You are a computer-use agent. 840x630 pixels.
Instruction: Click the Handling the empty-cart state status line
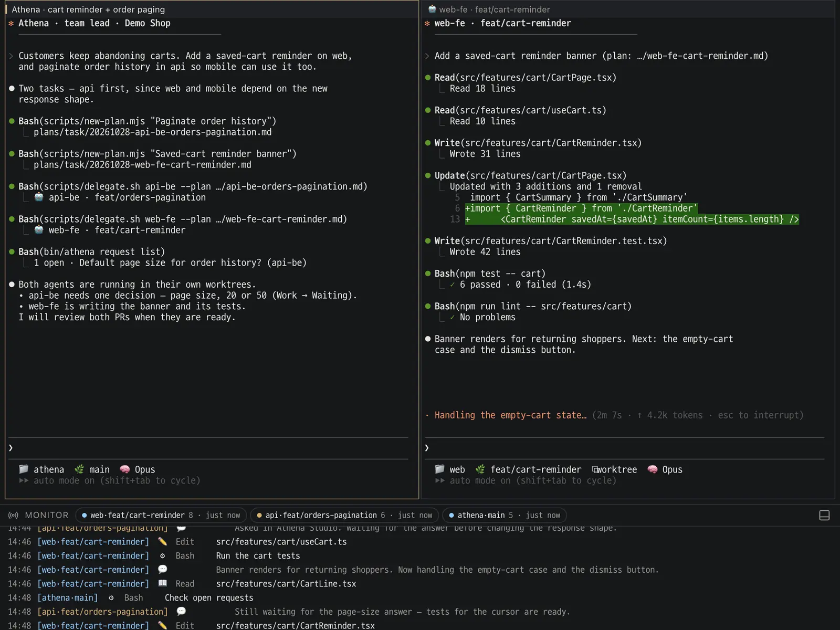pyautogui.click(x=510, y=415)
